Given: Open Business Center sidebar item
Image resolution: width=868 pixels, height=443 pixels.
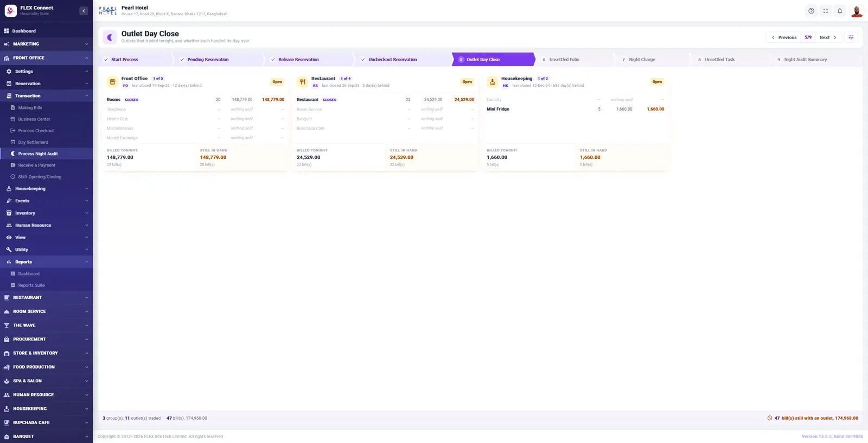Looking at the screenshot, I should pyautogui.click(x=46, y=119).
